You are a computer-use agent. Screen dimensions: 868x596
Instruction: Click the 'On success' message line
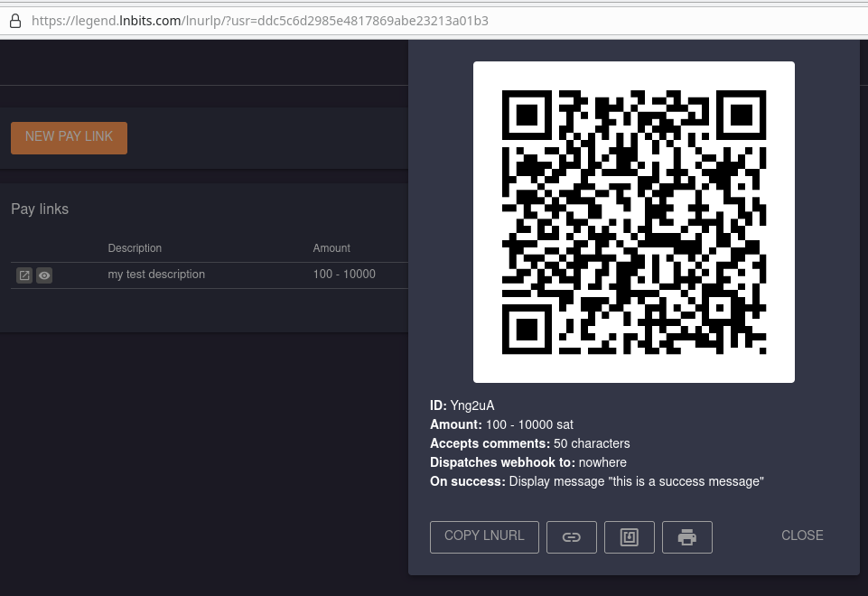tap(597, 481)
